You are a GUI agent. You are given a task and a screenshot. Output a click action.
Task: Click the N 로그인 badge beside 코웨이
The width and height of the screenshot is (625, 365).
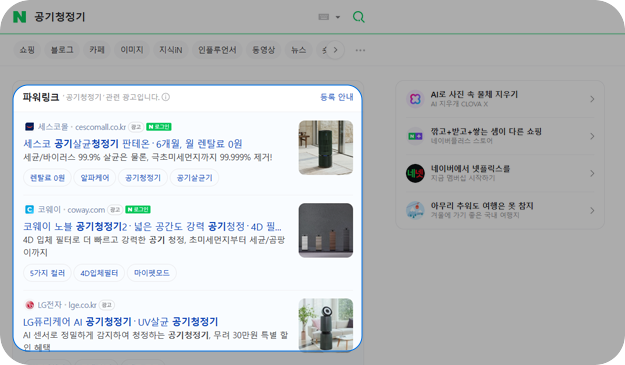(138, 210)
